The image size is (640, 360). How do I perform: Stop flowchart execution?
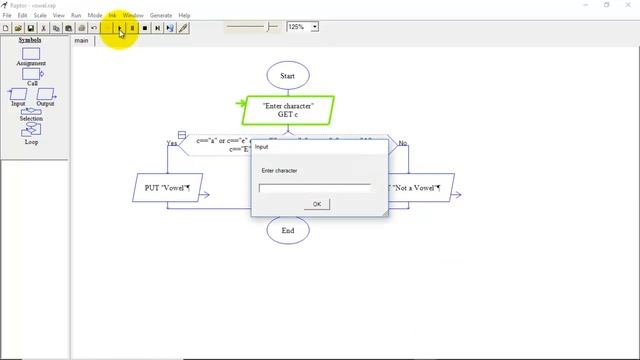tap(145, 28)
